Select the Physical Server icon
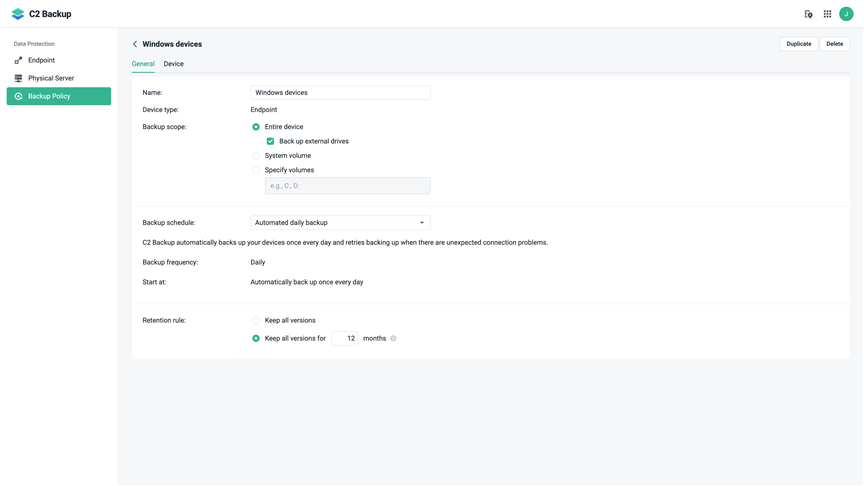Viewport: 864px width, 486px height. (x=18, y=78)
